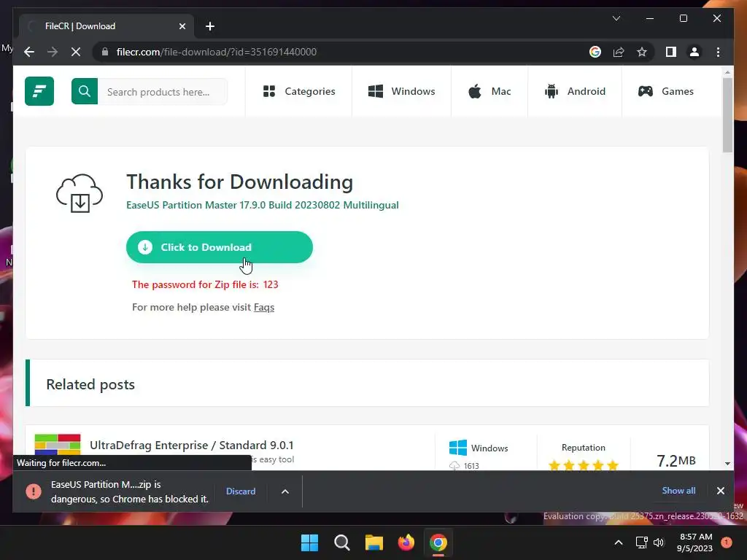
Task: Click EaseUS Partition Master 17.9.0 title link
Action: (x=262, y=205)
